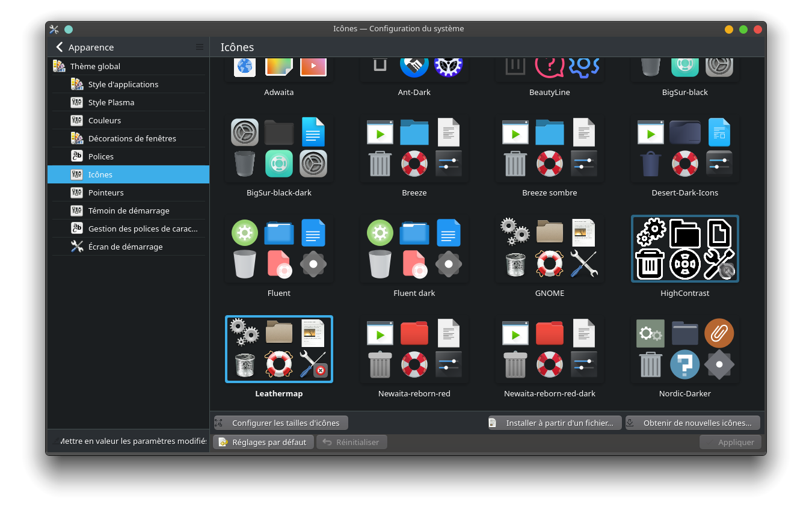Click the HighContrast theme label
The width and height of the screenshot is (812, 507).
pos(685,293)
